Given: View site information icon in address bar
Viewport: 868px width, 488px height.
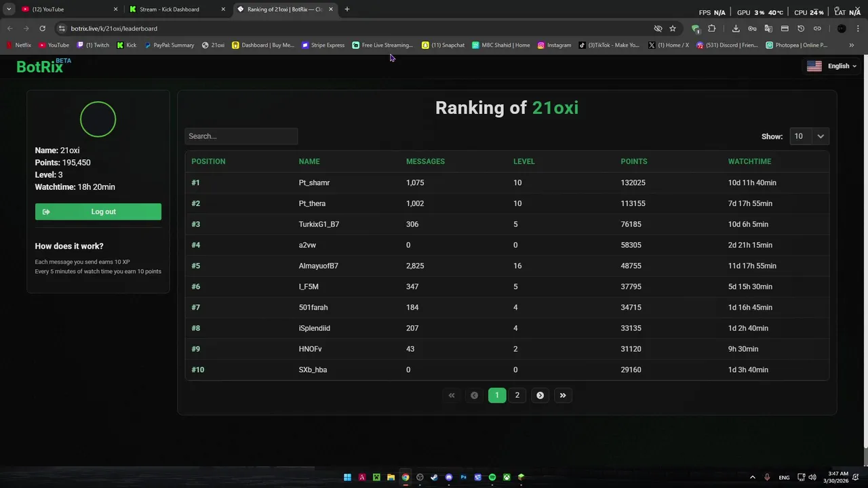Looking at the screenshot, I should click(62, 28).
